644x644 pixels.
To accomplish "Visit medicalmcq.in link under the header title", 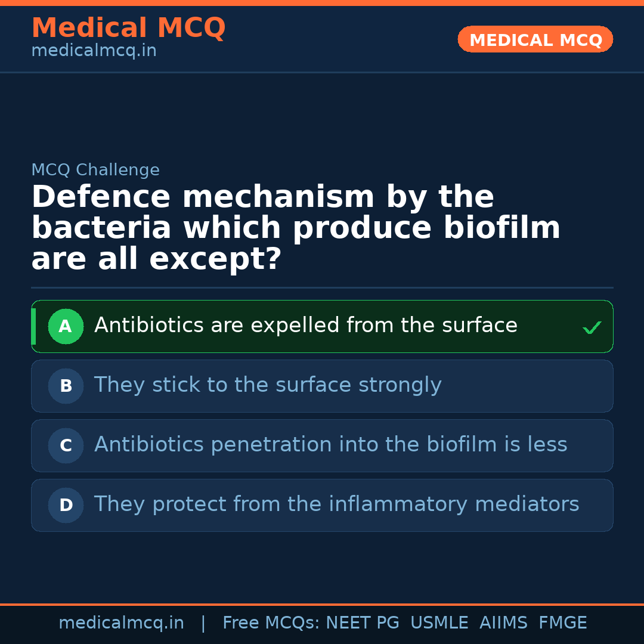I will tap(94, 51).
